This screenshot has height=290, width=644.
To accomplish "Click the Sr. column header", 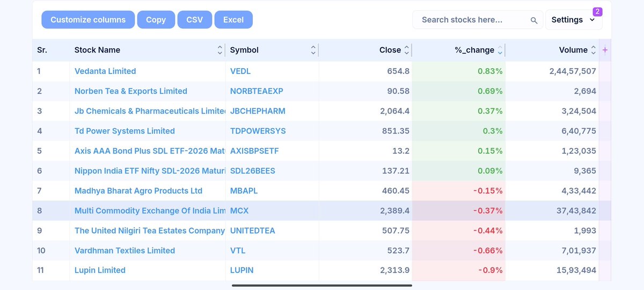I will (x=42, y=50).
